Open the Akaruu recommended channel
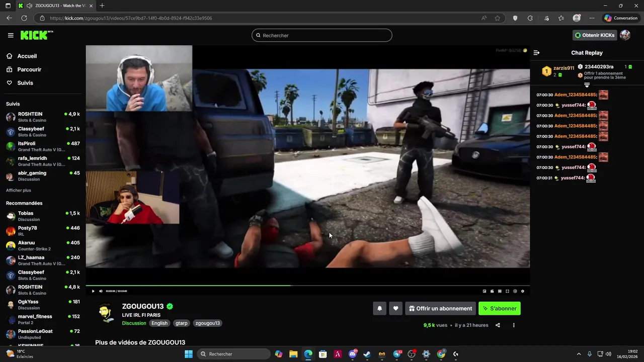 coord(43,245)
